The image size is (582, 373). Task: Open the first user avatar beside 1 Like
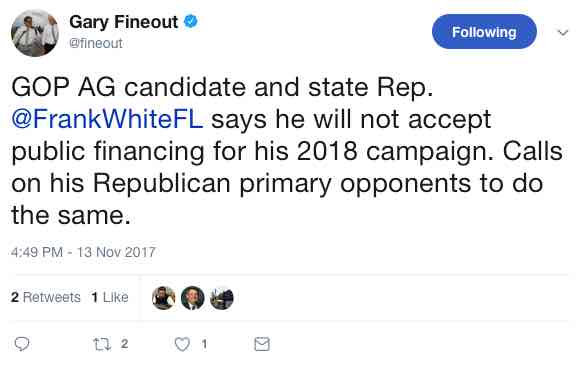coord(164,298)
